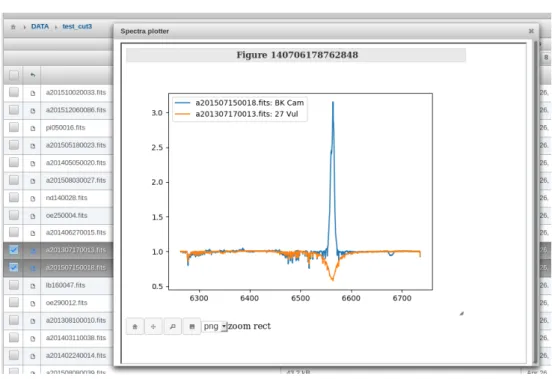
Task: Select file name a201405050020.fits
Action: tap(76, 163)
